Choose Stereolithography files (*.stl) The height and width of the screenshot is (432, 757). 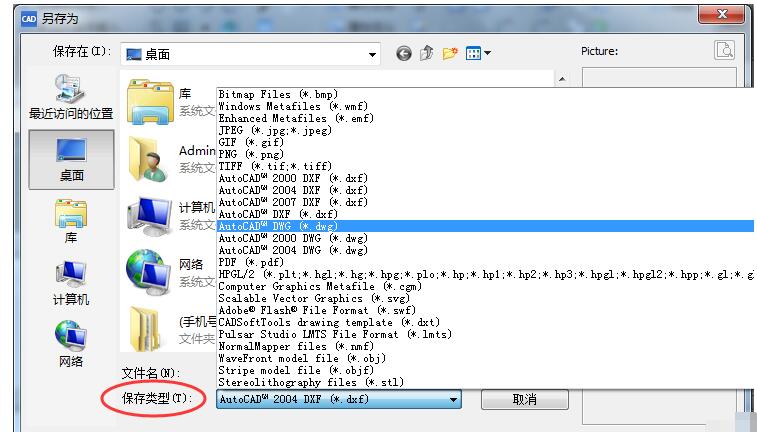485,382
